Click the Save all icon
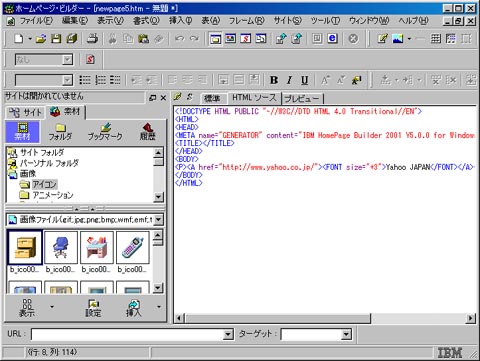This screenshot has width=480, height=361. pos(72,39)
